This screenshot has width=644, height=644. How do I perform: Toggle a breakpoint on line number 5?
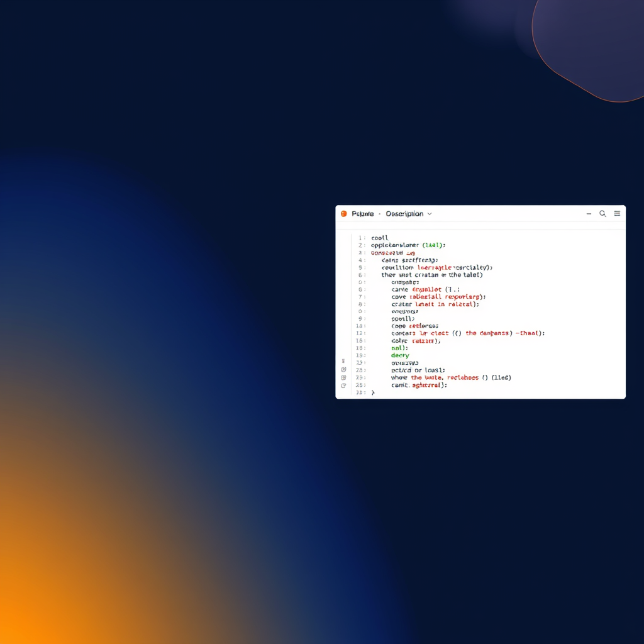pos(360,267)
